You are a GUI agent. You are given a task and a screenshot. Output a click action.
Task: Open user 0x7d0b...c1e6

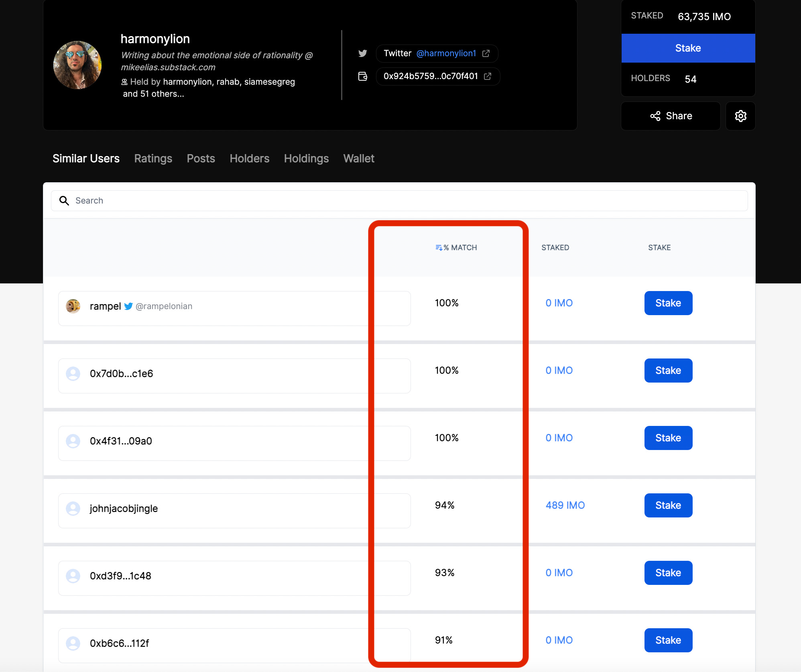121,374
